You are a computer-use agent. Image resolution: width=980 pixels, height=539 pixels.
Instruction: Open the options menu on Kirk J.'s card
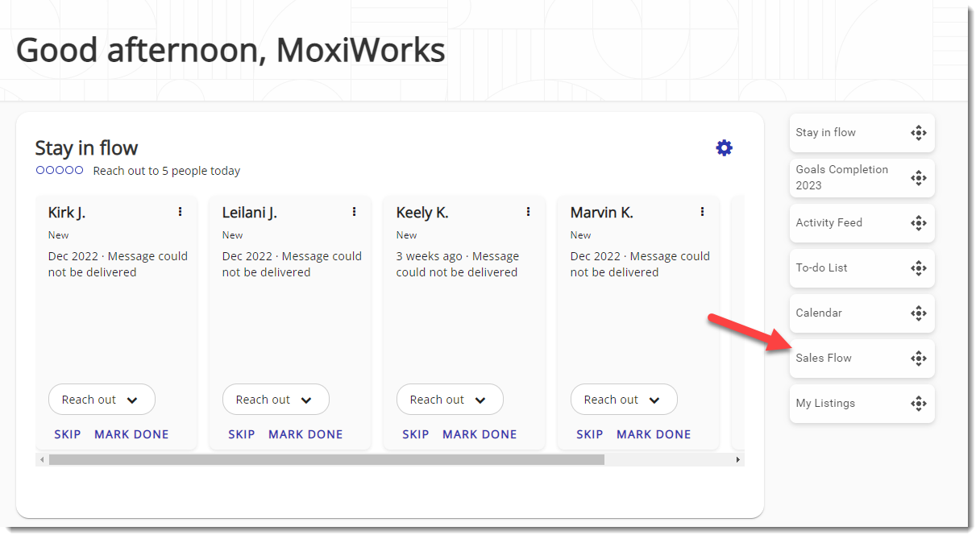(x=179, y=211)
